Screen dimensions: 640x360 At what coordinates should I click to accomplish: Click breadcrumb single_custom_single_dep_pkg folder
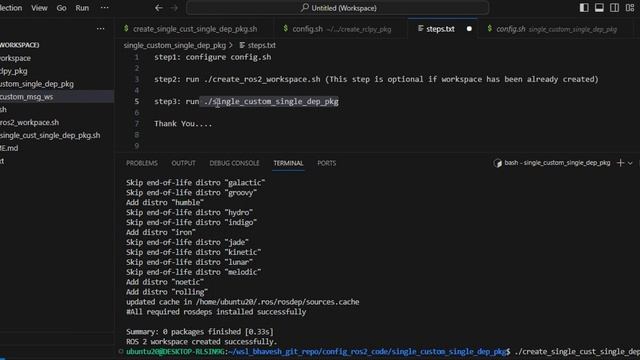coord(174,45)
